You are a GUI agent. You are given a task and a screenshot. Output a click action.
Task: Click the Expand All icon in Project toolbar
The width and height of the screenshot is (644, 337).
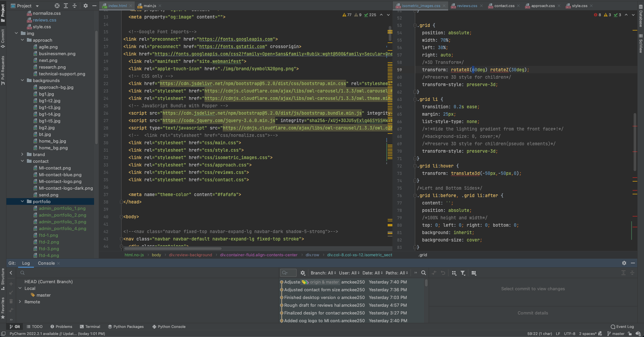66,6
